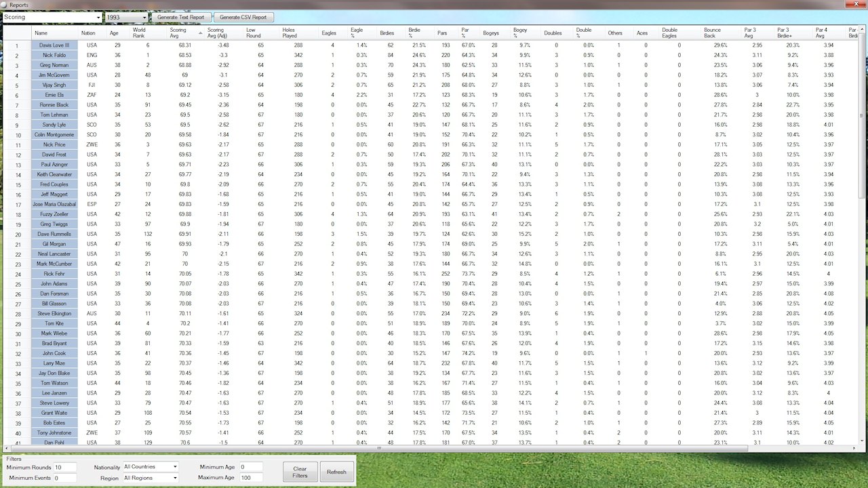Focus the Minimum Age input field

click(x=251, y=467)
